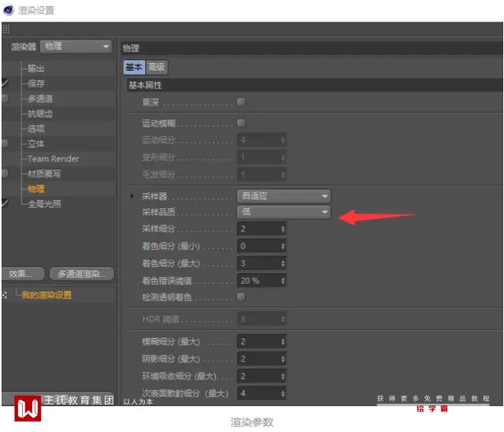The width and height of the screenshot is (504, 432).
Task: Select 全局光照 in the settings tree
Action: [x=44, y=203]
